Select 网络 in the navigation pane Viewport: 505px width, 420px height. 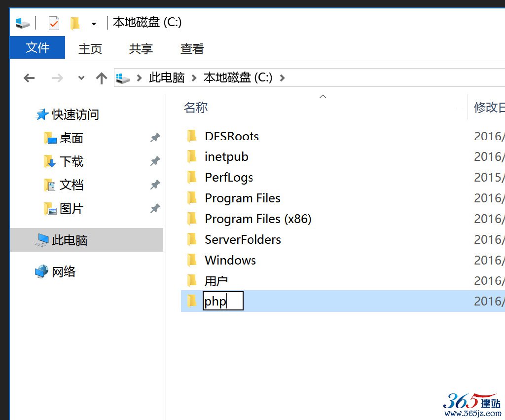click(64, 271)
